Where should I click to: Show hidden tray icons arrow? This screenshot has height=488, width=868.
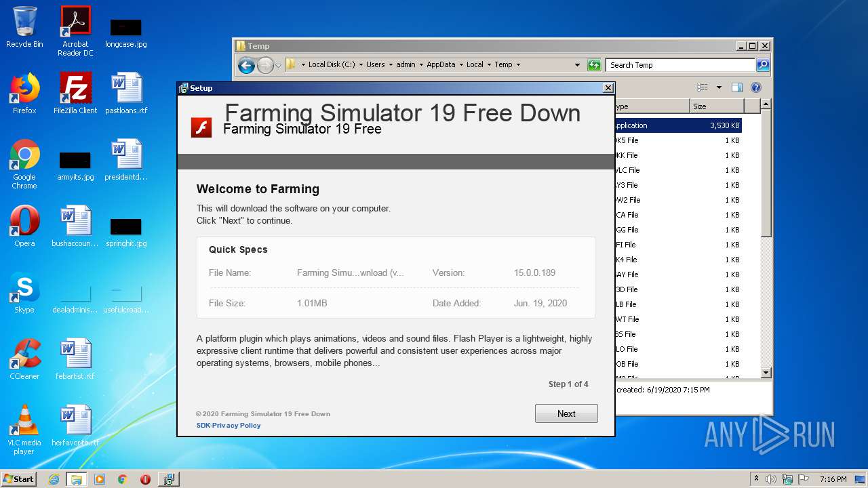(x=756, y=479)
